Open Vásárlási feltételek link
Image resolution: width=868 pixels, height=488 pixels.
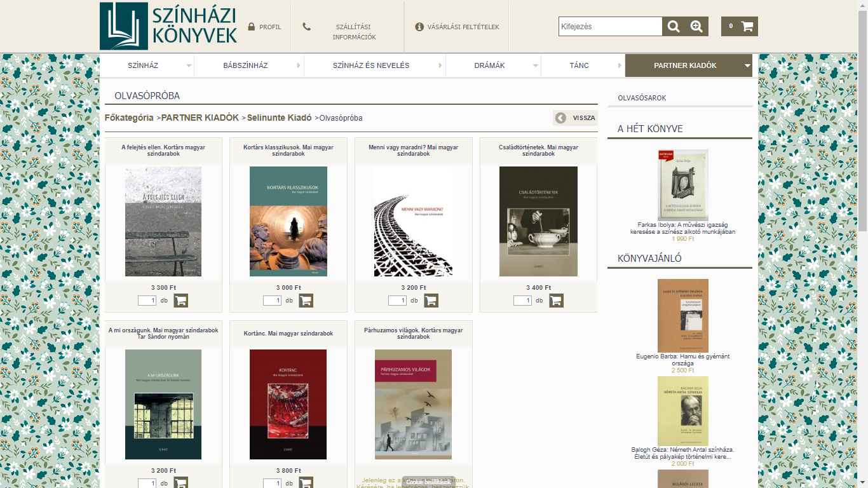[463, 27]
